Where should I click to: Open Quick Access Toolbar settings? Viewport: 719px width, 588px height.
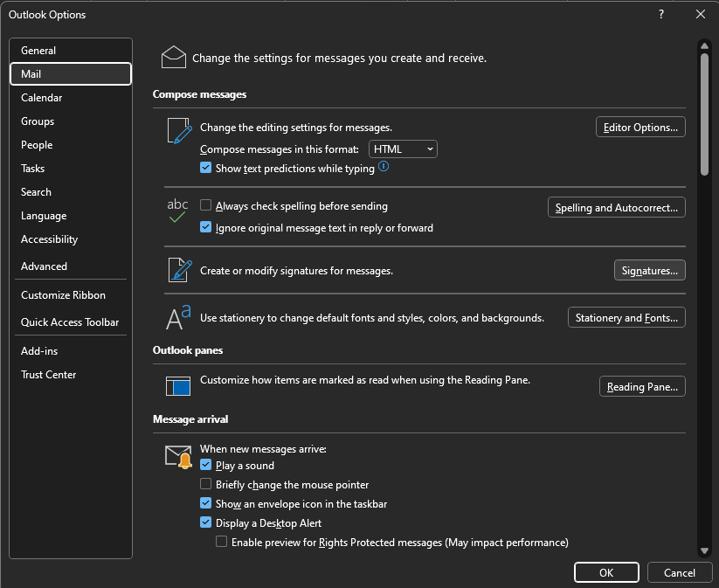pos(71,322)
